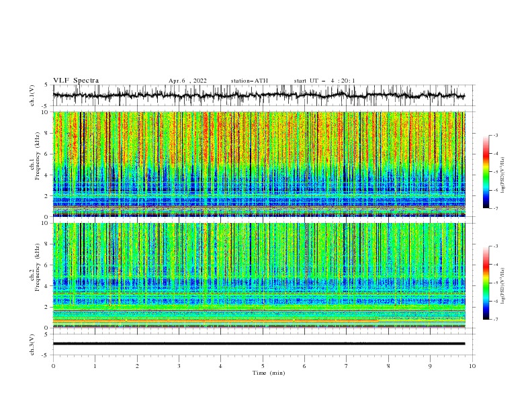This screenshot has height=411, width=532.
Task: Select the "start UT = 4 :20: 1" text
Action: 324,81
